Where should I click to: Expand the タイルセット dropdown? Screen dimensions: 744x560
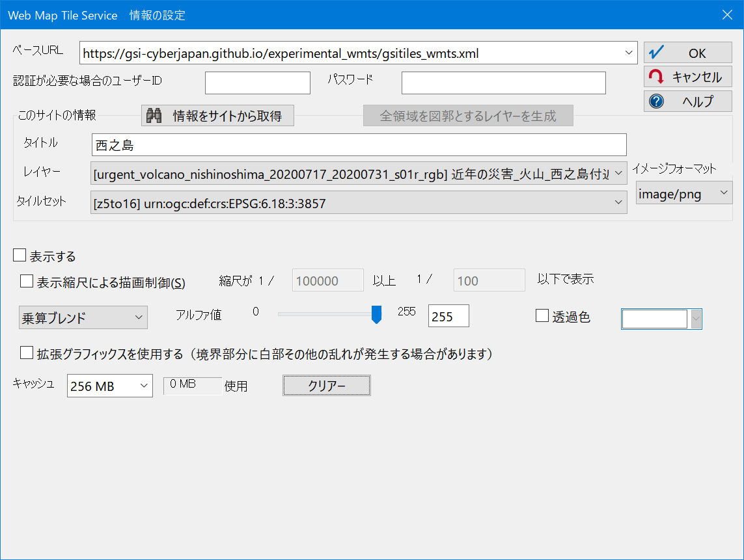pos(618,203)
